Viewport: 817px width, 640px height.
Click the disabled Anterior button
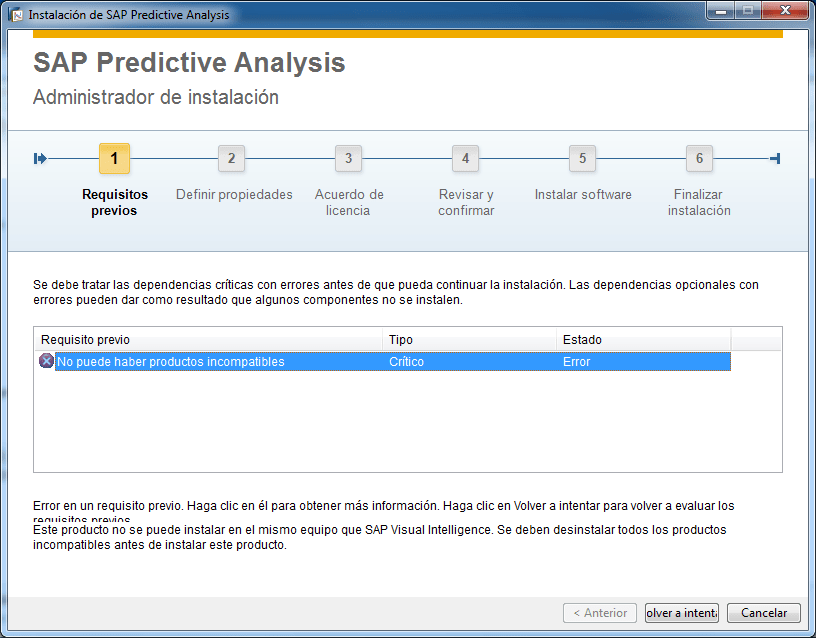[x=600, y=613]
